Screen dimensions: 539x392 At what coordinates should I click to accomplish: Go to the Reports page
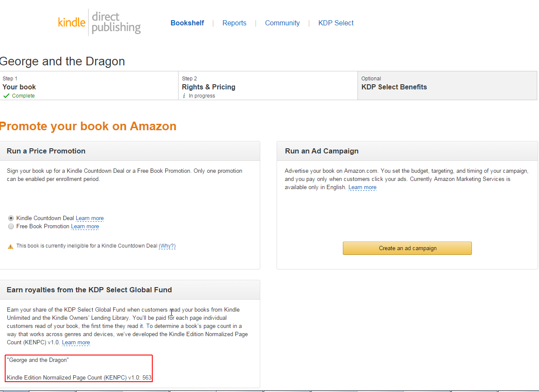[234, 23]
